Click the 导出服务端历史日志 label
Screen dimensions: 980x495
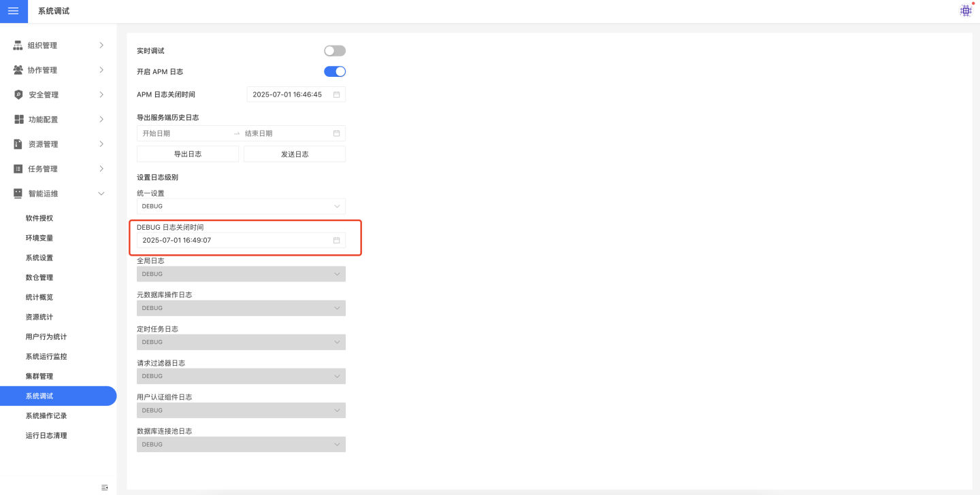tap(168, 118)
